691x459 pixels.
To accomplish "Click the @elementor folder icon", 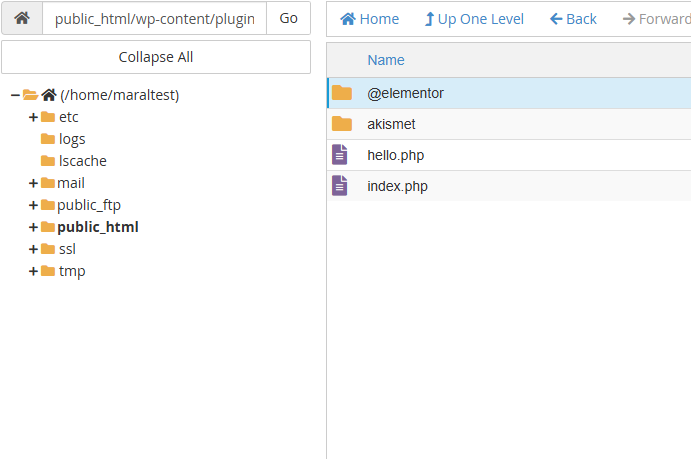I will (342, 93).
